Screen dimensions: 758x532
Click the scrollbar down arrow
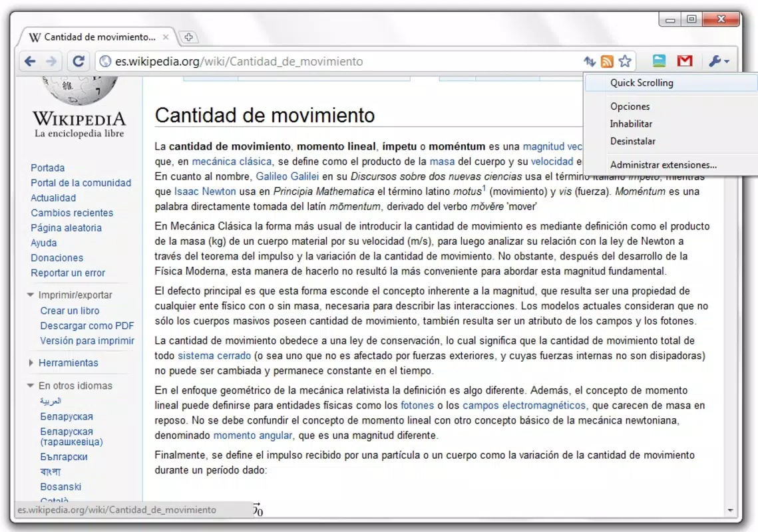click(730, 510)
